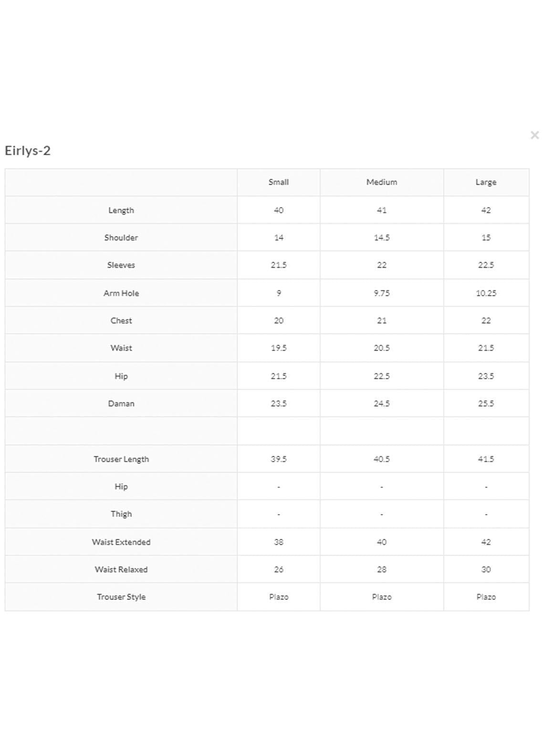Click the Waist Relaxed row label

click(121, 569)
